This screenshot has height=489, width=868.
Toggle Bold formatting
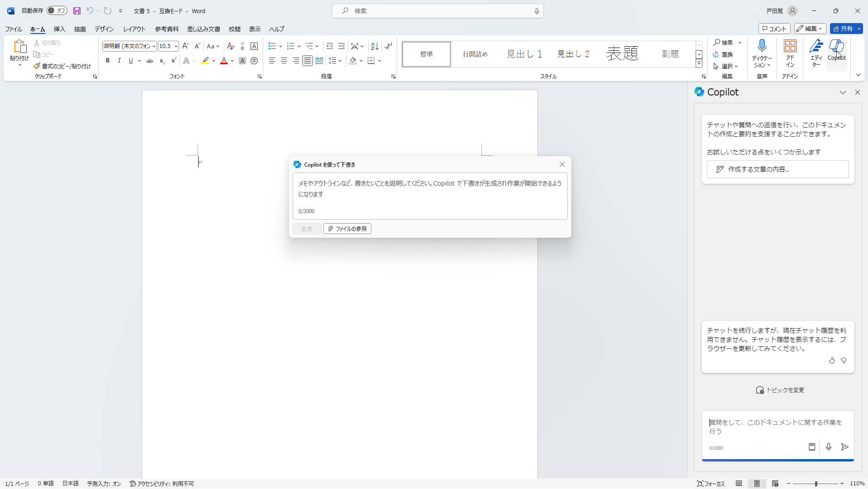point(108,61)
